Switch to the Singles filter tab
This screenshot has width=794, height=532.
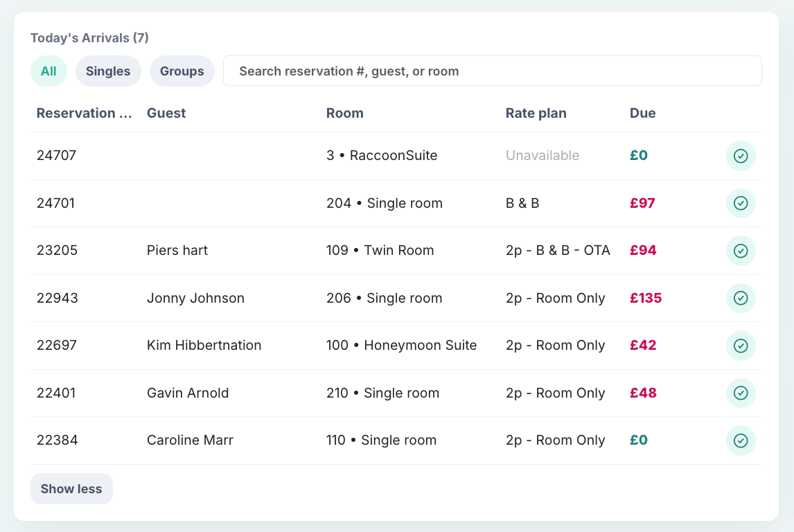(x=108, y=71)
